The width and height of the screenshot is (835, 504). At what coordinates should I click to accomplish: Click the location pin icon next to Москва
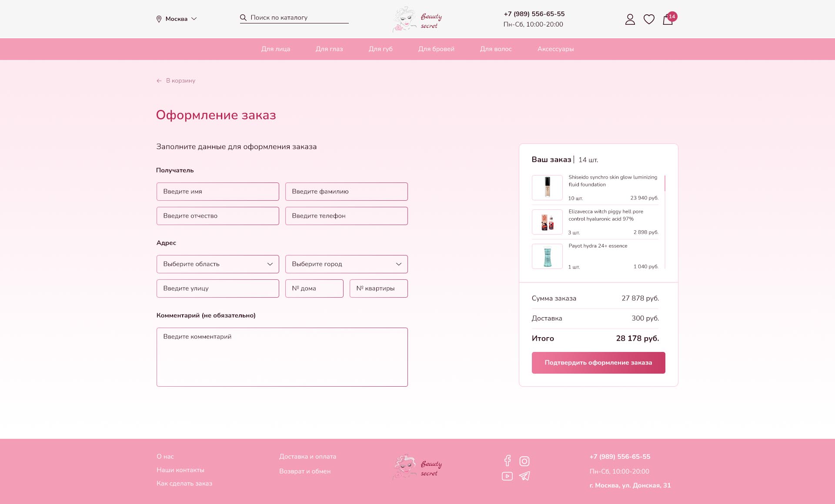159,19
